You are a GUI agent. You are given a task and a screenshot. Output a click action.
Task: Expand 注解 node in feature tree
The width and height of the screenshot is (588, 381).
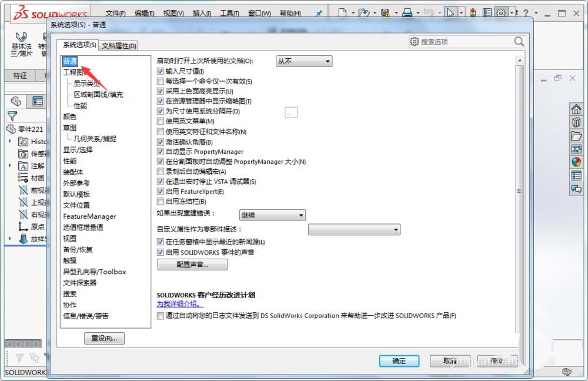10,165
